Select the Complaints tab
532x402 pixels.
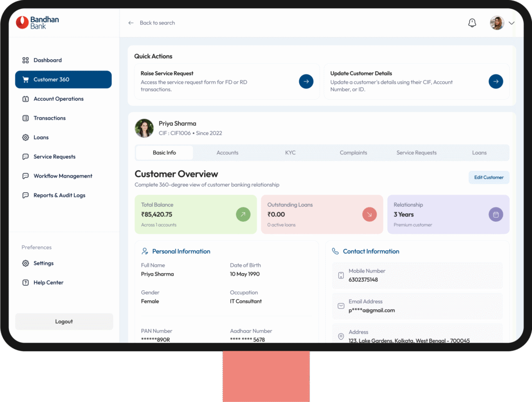pyautogui.click(x=353, y=153)
